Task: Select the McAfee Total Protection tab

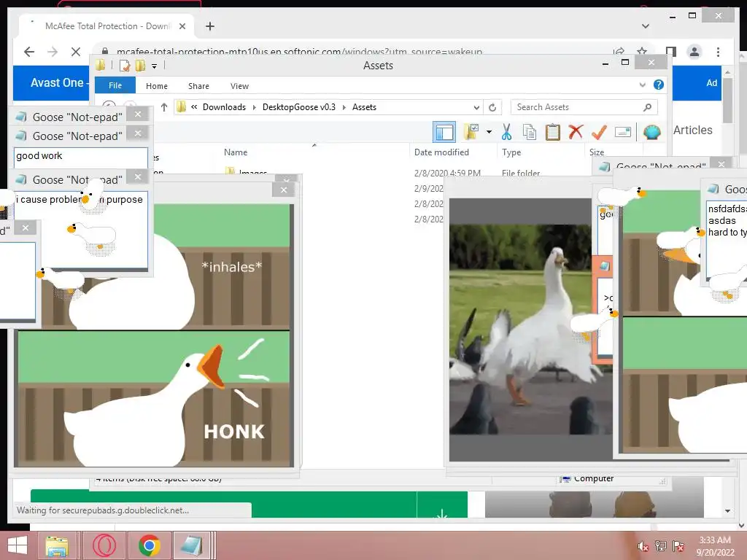Action: pyautogui.click(x=107, y=26)
